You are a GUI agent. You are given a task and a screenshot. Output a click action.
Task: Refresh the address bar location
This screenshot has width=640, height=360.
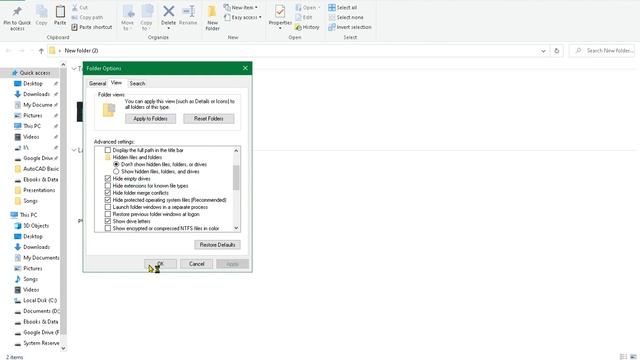coord(557,51)
